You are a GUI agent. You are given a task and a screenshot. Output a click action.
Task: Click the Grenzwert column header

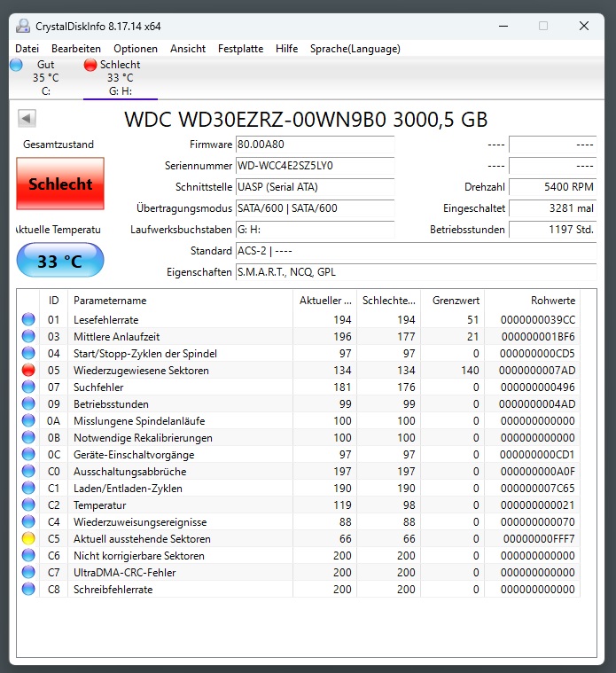click(453, 301)
